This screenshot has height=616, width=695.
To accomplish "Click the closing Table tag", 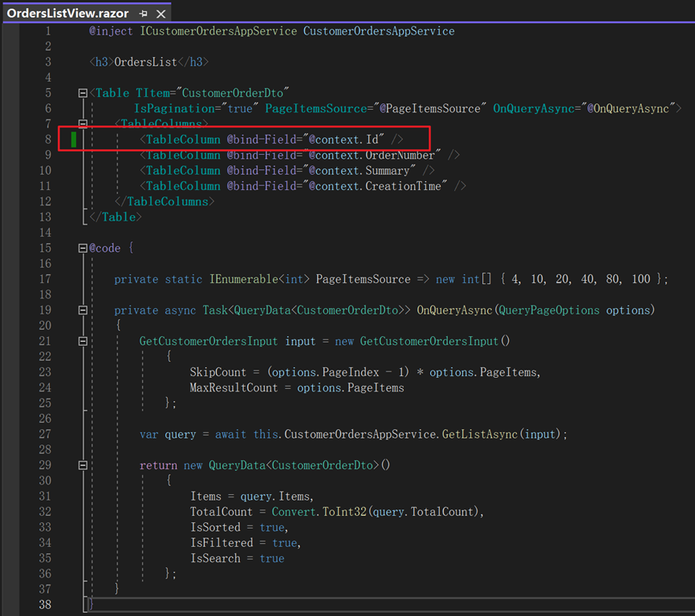I will click(x=116, y=217).
